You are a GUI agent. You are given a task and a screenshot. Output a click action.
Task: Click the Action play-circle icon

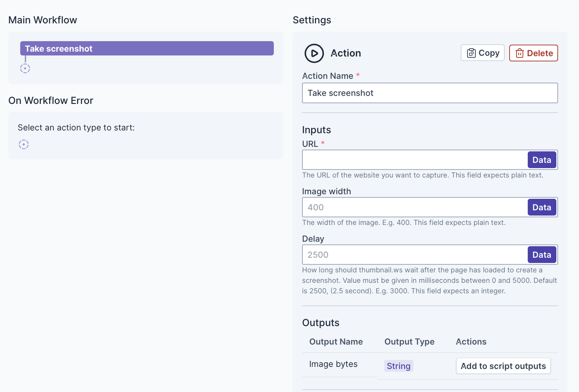314,53
